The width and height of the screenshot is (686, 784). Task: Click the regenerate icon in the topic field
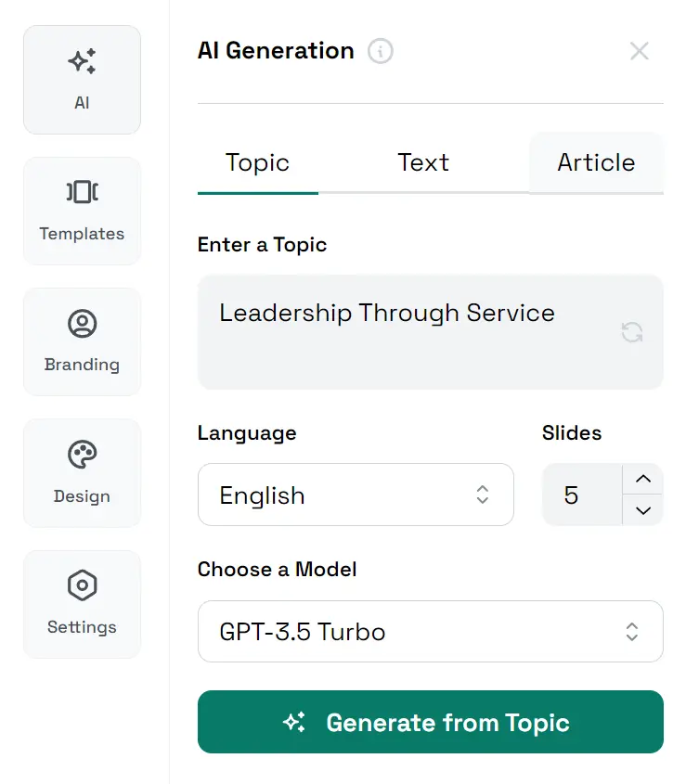[x=632, y=332]
